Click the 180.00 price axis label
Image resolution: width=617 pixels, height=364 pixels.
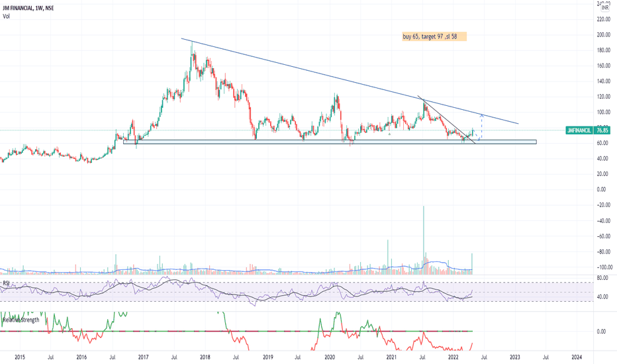[x=604, y=50]
